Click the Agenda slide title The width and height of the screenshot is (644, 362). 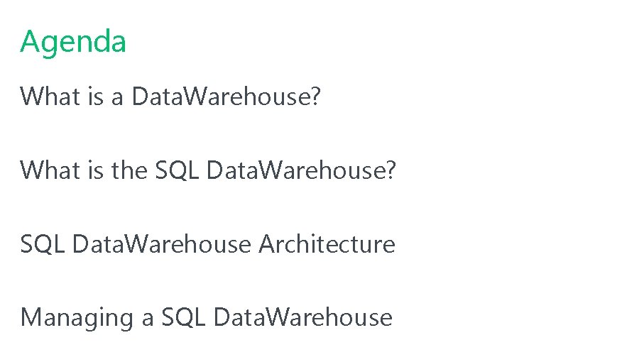73,42
